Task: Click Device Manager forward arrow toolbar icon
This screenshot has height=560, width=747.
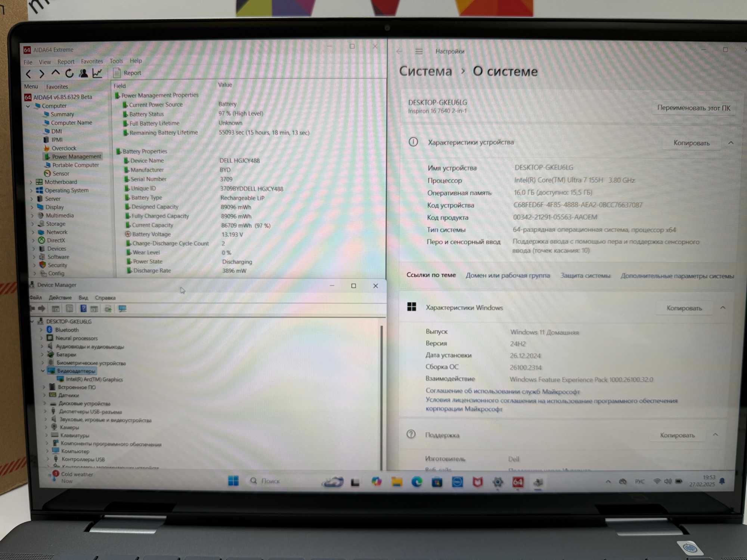Action: 41,308
